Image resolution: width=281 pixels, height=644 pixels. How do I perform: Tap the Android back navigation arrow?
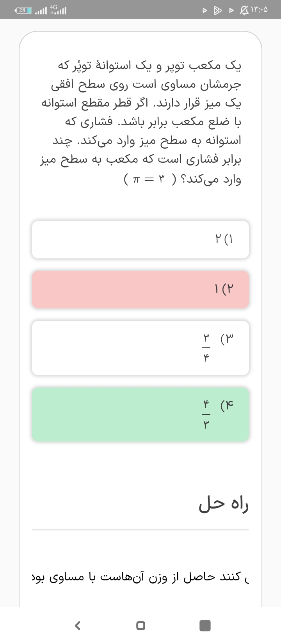(78, 626)
